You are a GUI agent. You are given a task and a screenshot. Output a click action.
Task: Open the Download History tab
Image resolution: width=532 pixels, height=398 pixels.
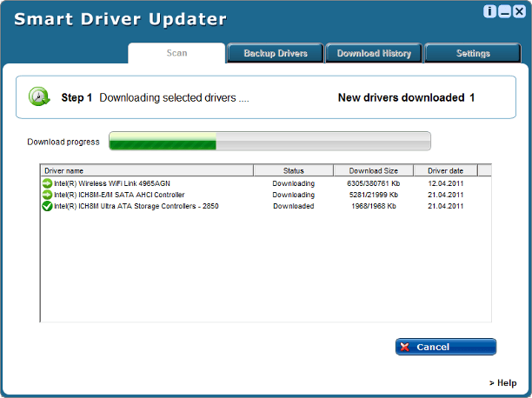coord(374,53)
